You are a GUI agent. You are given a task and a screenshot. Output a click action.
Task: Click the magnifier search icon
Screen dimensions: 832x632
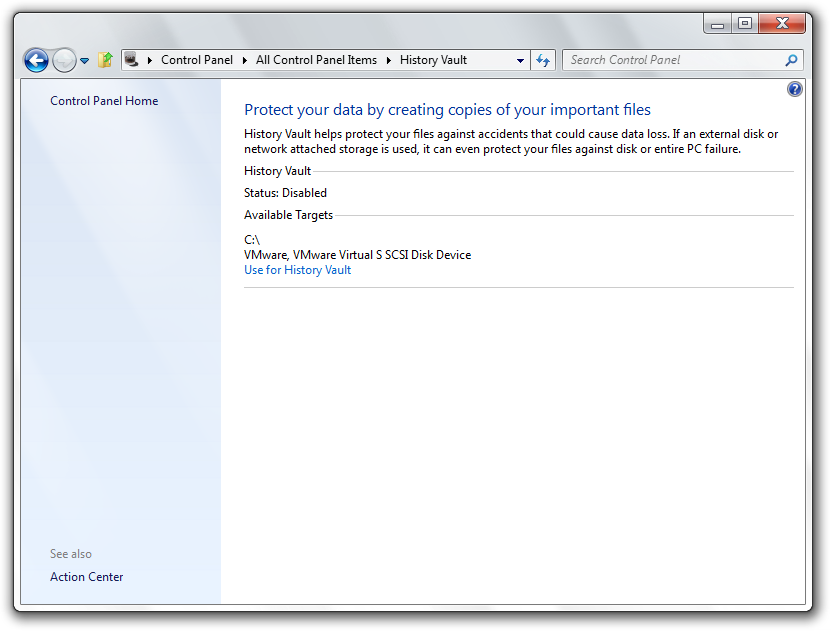point(791,60)
